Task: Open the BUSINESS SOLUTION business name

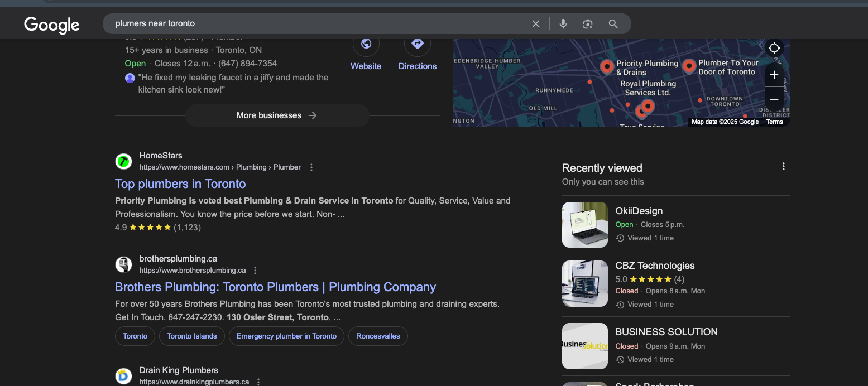Action: pyautogui.click(x=666, y=332)
